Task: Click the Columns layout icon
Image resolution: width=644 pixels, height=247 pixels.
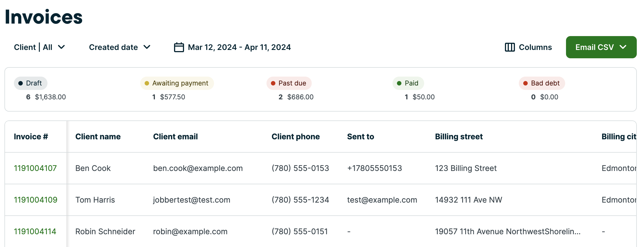Action: (509, 47)
